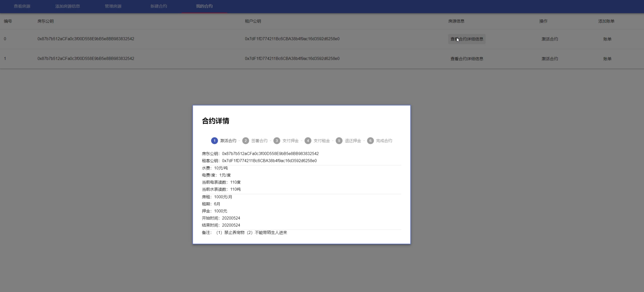Screen dimensions: 644x292
Task: Click step 3 circle for 支付押金
Action: click(x=277, y=141)
